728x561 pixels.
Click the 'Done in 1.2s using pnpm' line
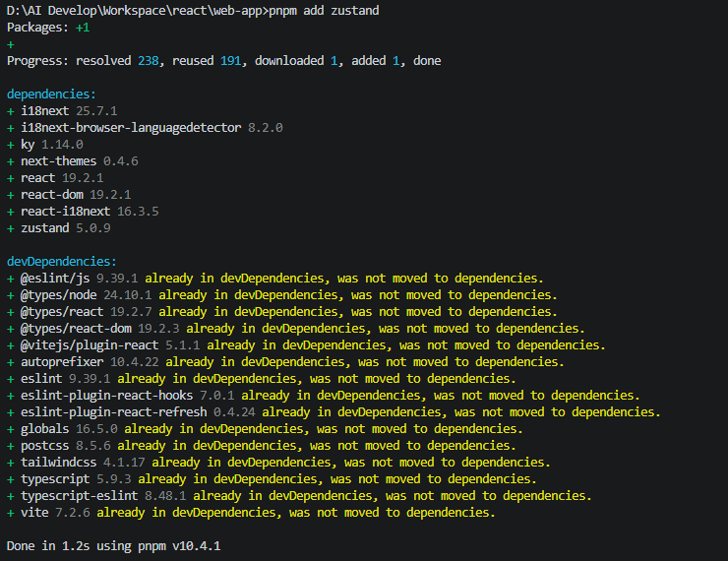[x=114, y=545]
